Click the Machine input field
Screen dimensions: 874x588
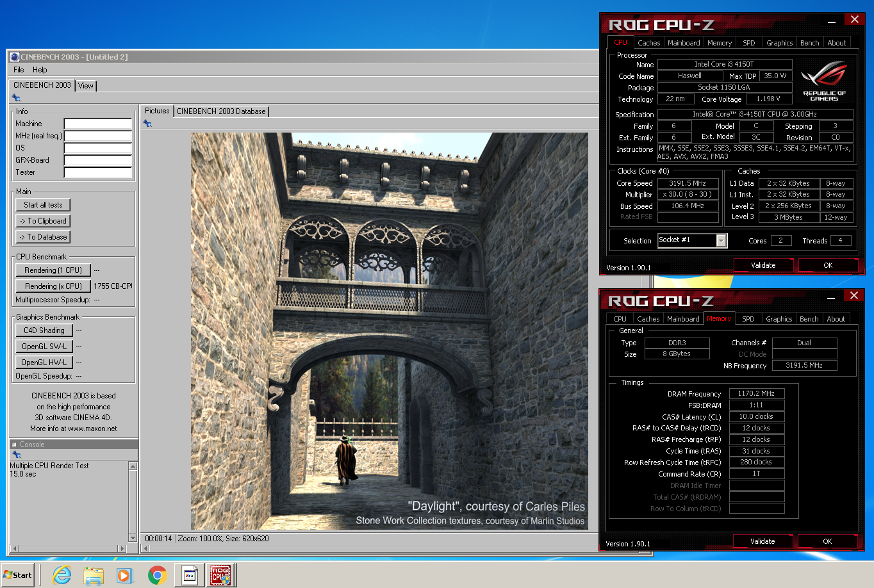click(97, 124)
